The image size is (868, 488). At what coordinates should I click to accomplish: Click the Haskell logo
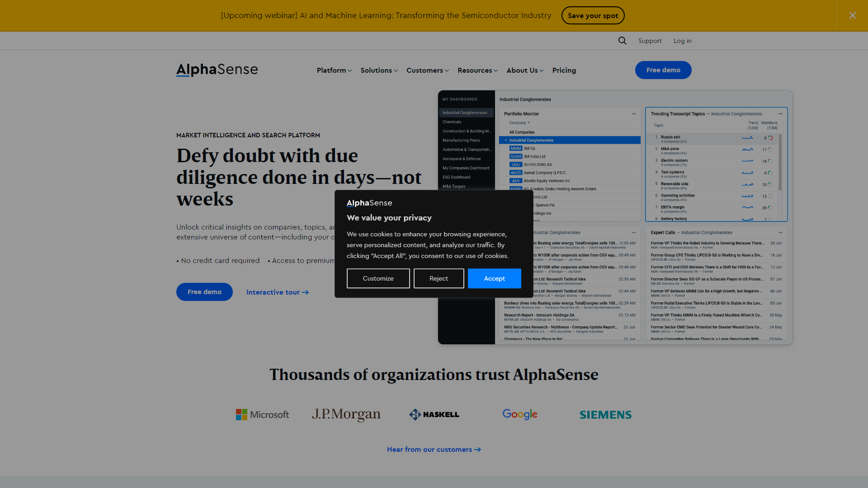tap(434, 414)
